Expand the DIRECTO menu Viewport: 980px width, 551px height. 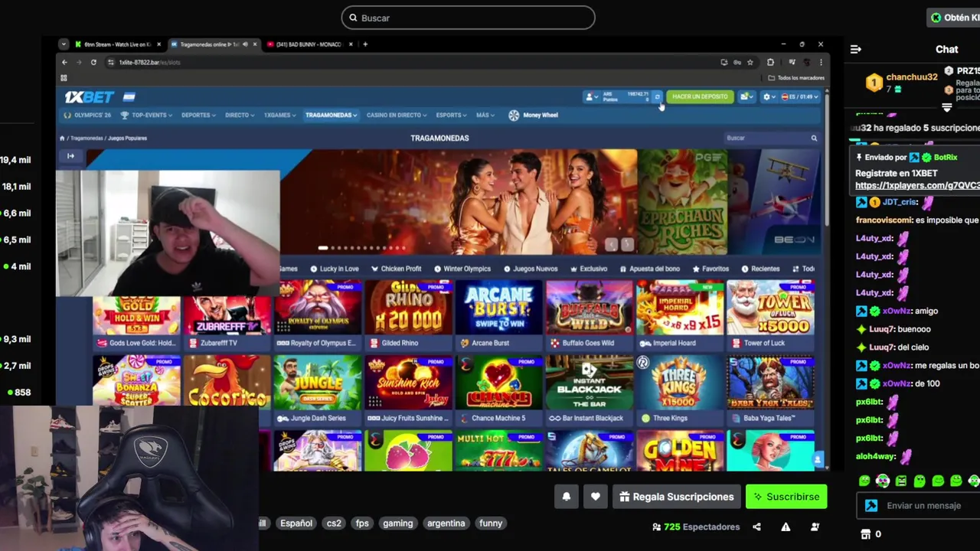[x=240, y=115]
